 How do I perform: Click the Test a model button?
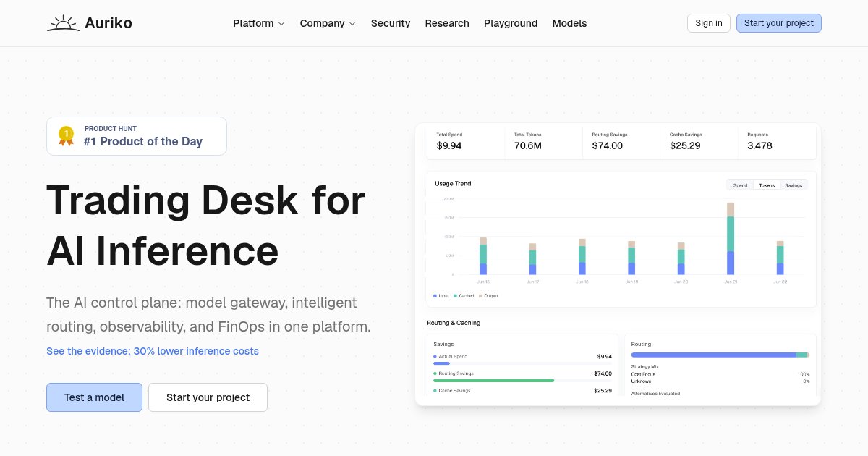[x=94, y=397]
